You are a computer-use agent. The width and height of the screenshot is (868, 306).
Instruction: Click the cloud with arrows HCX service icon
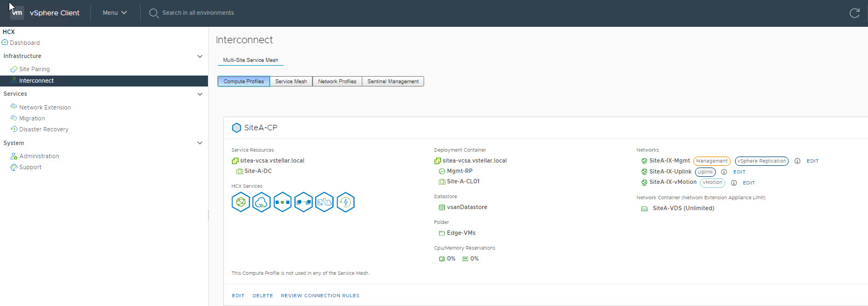click(262, 203)
